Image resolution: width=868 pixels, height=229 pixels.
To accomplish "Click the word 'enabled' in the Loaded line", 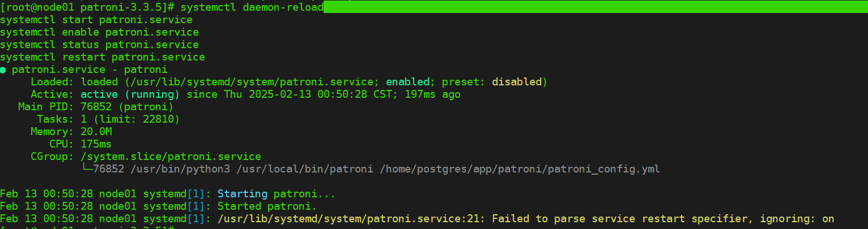I will pyautogui.click(x=407, y=82).
